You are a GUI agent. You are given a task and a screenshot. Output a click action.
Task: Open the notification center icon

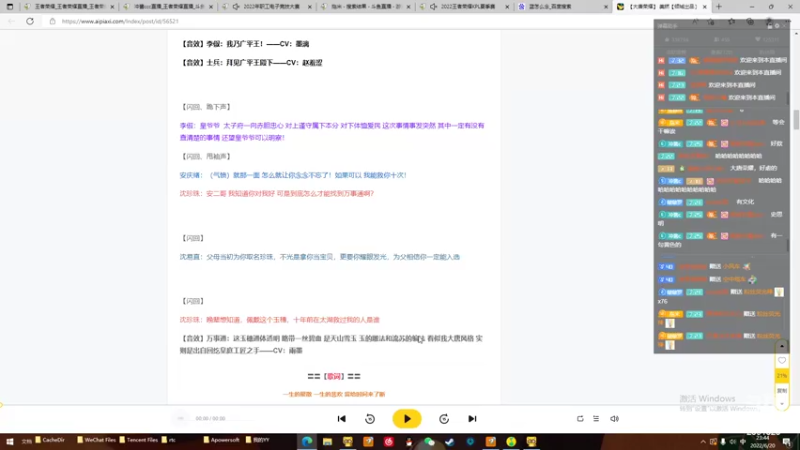click(787, 442)
